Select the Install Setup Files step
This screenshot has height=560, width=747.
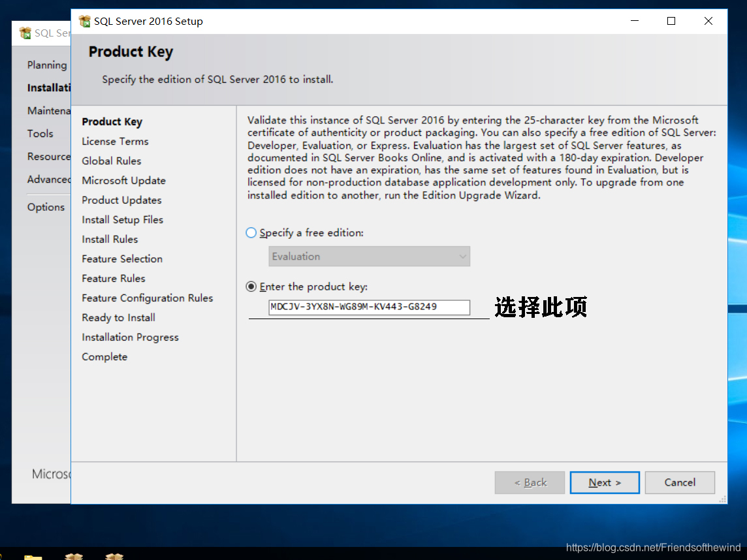point(123,219)
